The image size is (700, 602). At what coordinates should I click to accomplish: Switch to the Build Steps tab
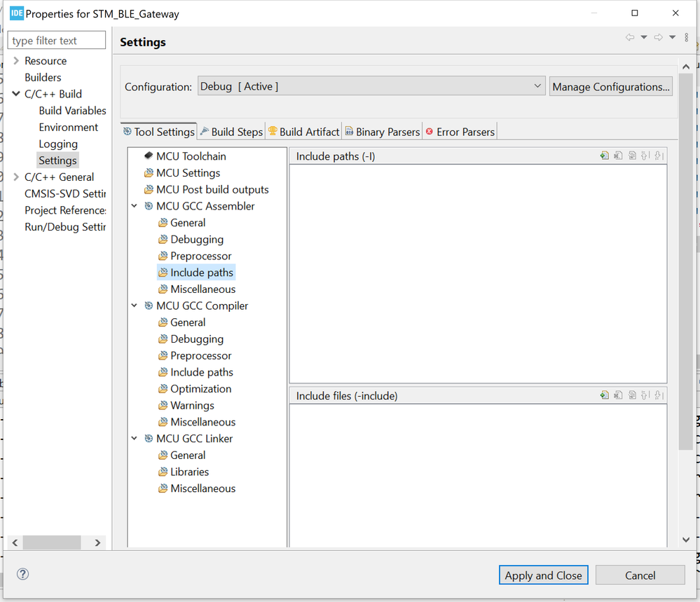[231, 132]
